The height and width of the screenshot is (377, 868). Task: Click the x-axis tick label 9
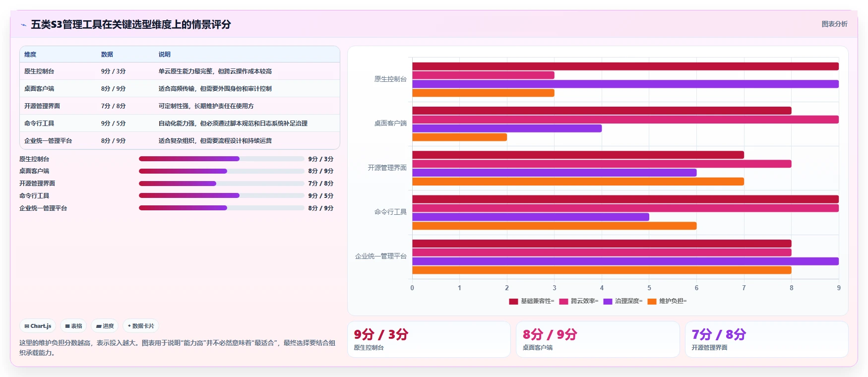pyautogui.click(x=839, y=288)
